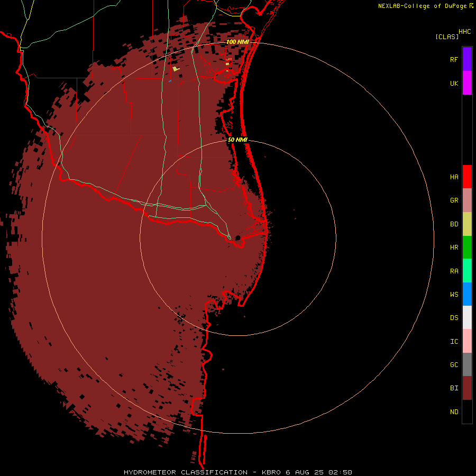The image size is (476, 476).
Task: Click the "HYDROMETEOR CLASSIFICATION" title text
Action: (186, 472)
